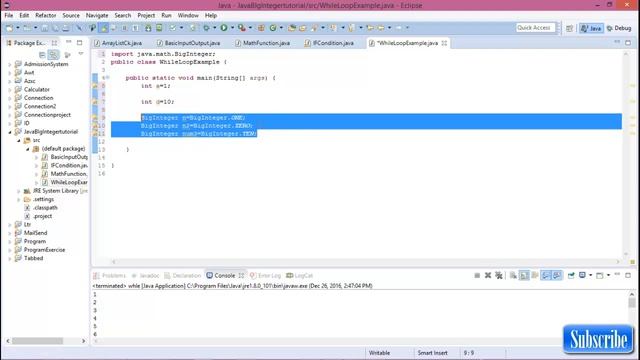Image resolution: width=640 pixels, height=360 pixels.
Task: Expand the Calculator project node
Action: (10, 89)
